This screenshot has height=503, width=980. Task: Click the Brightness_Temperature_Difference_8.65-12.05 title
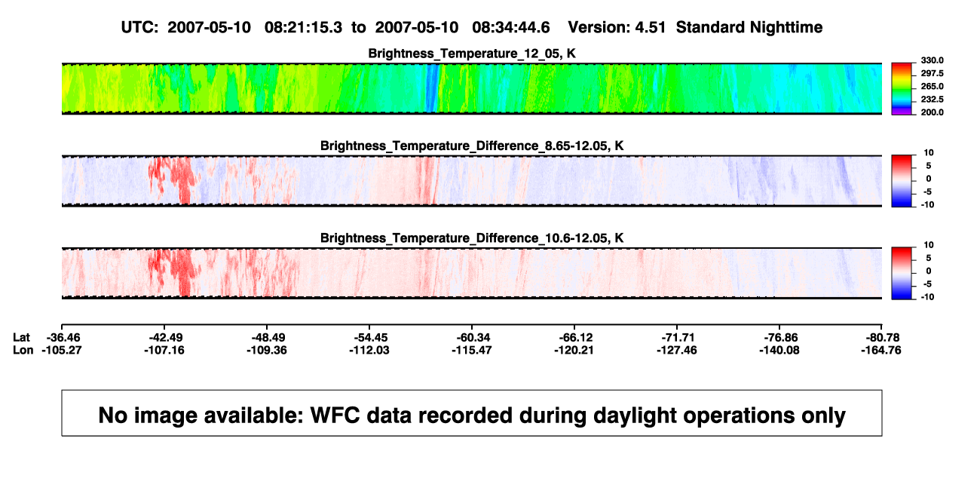472,146
